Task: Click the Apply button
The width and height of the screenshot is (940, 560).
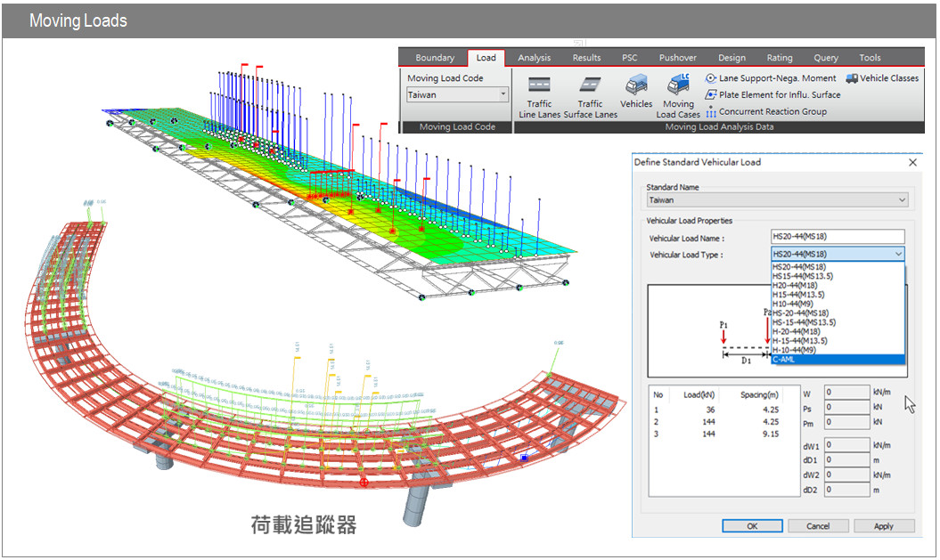Action: [883, 526]
